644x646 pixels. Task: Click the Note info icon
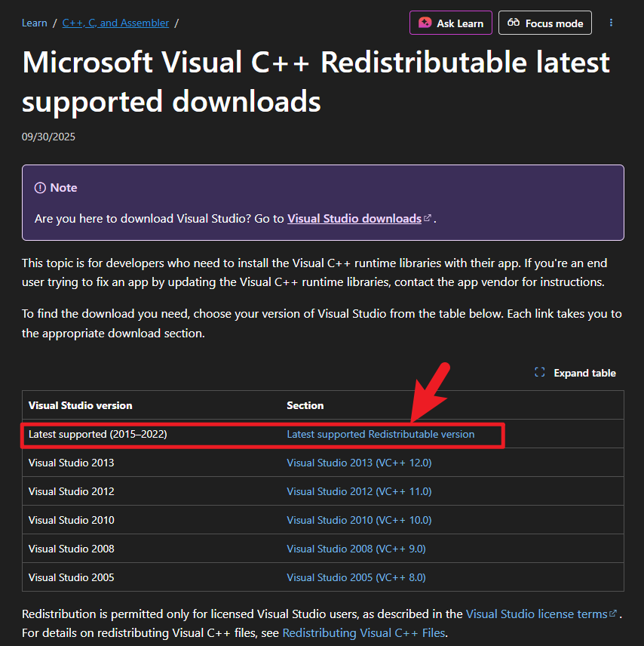coord(40,188)
